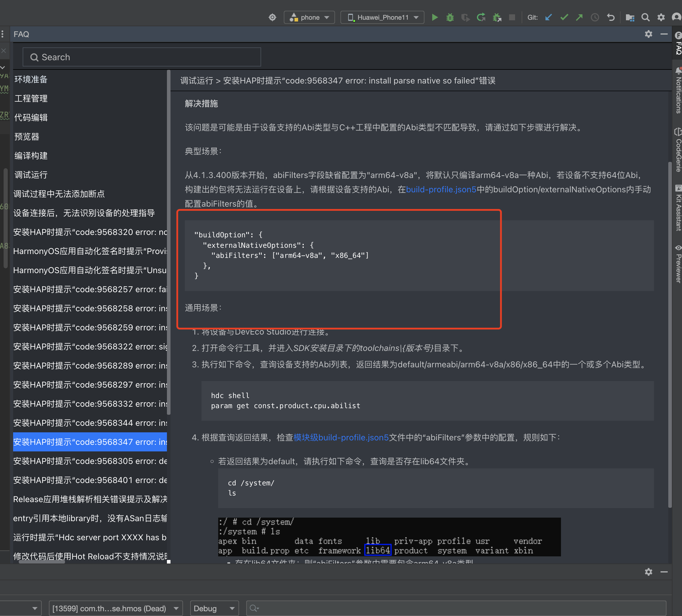
Task: Git commit green checkmark icon
Action: point(564,17)
